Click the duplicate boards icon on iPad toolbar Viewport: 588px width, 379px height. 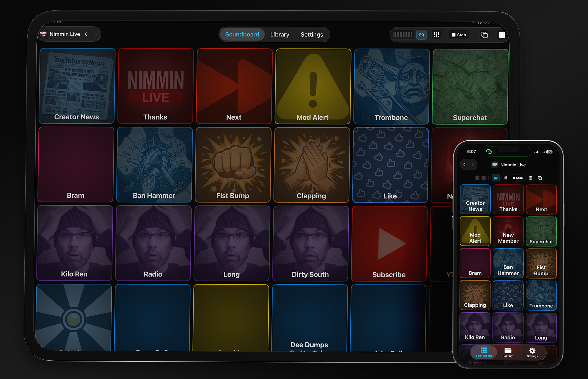tap(484, 35)
